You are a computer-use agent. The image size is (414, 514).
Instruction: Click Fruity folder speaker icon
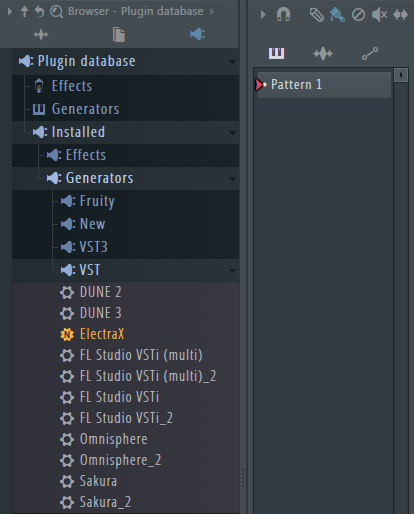click(68, 201)
